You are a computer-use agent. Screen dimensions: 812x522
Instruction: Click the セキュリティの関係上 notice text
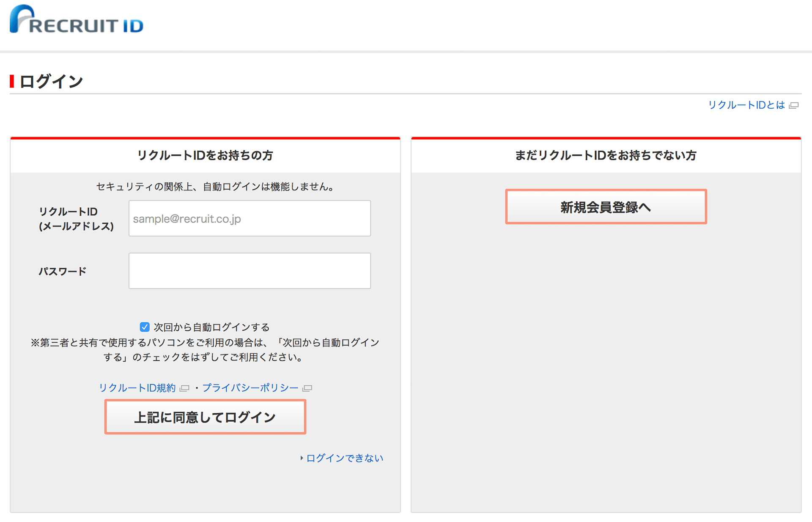(x=215, y=187)
